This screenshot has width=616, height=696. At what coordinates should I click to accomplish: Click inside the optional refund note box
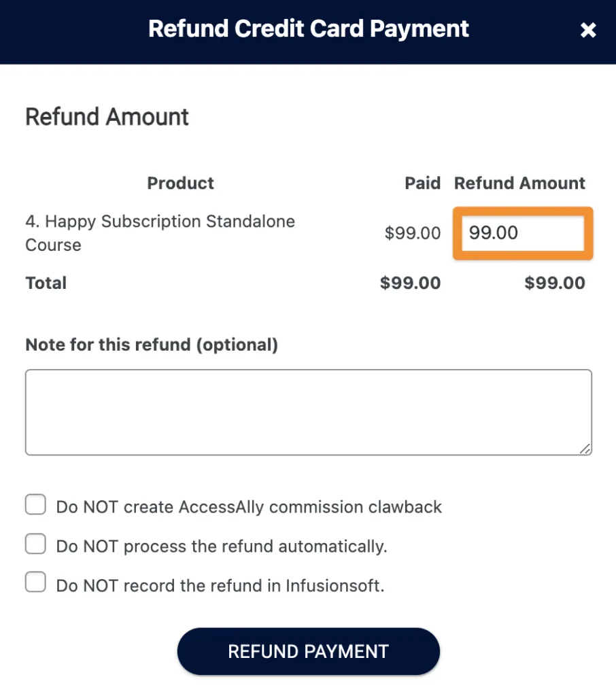308,411
